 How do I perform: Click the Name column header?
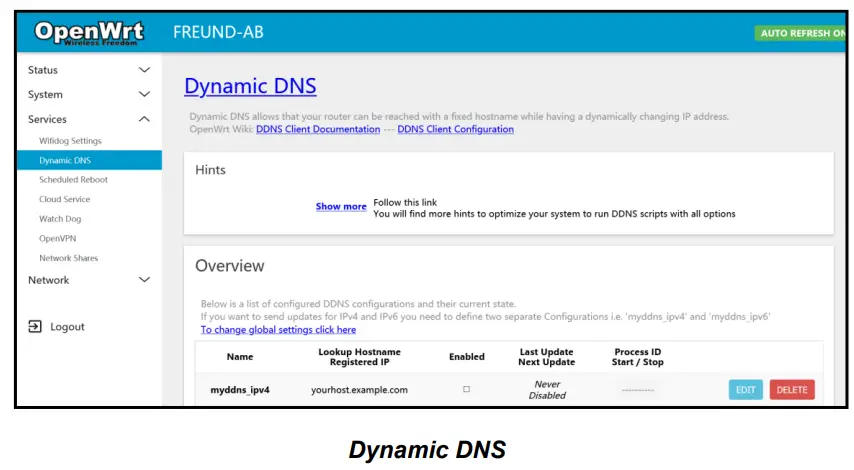click(x=240, y=357)
